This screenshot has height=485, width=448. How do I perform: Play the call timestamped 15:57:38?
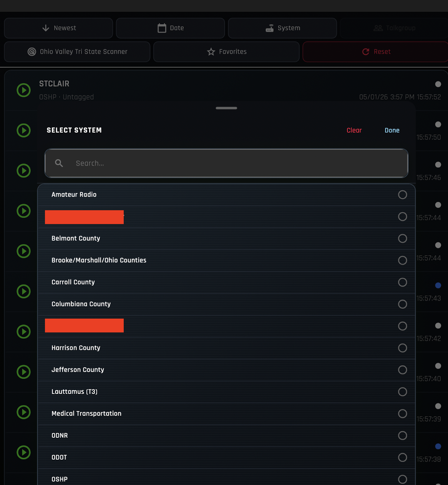click(24, 452)
